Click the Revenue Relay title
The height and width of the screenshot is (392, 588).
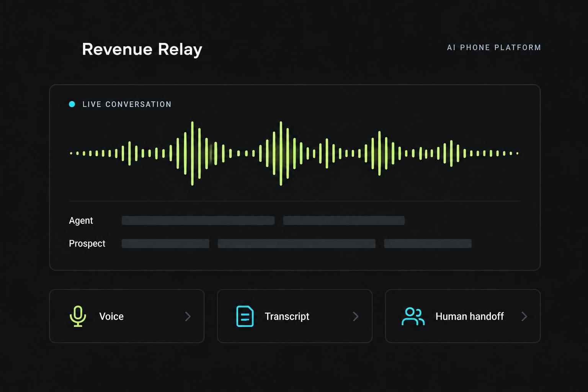click(x=142, y=49)
